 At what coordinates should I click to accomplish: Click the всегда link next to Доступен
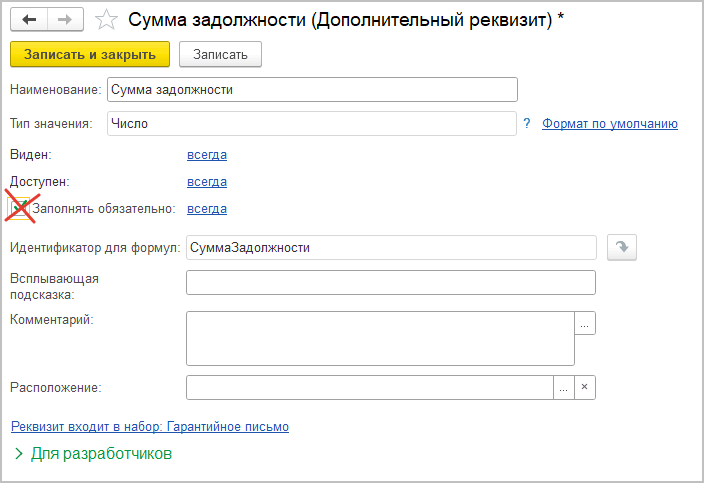[207, 182]
